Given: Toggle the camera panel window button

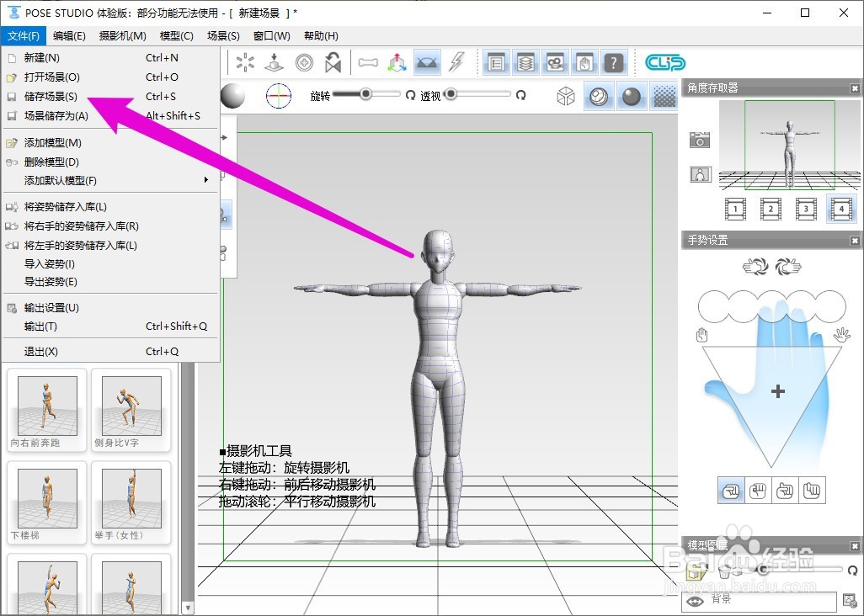Looking at the screenshot, I should click(555, 63).
